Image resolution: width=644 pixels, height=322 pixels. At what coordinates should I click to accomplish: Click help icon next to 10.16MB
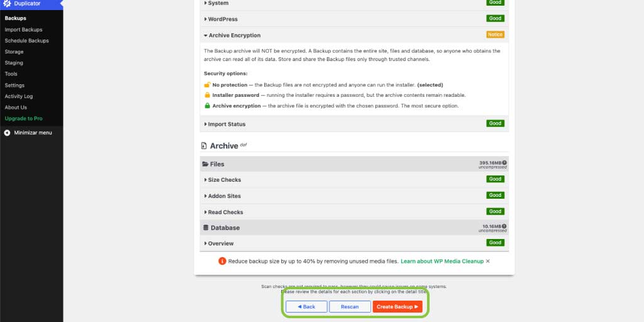tap(504, 226)
